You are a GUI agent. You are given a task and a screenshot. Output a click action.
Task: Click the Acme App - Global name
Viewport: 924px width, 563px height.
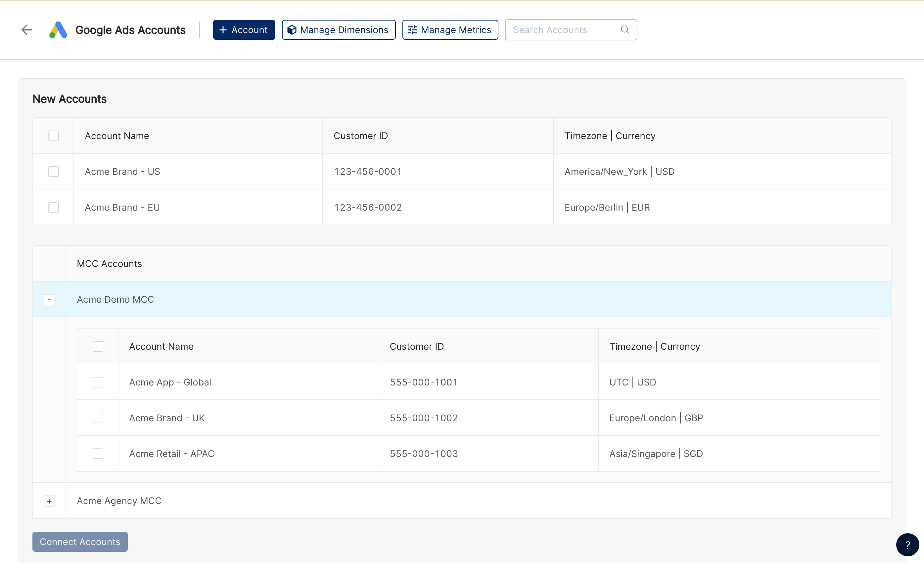click(x=170, y=382)
